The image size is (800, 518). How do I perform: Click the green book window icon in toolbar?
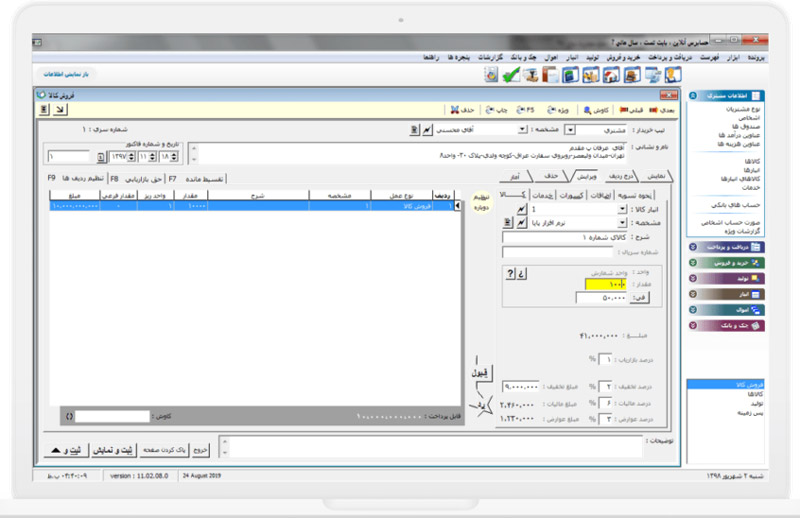tap(570, 76)
